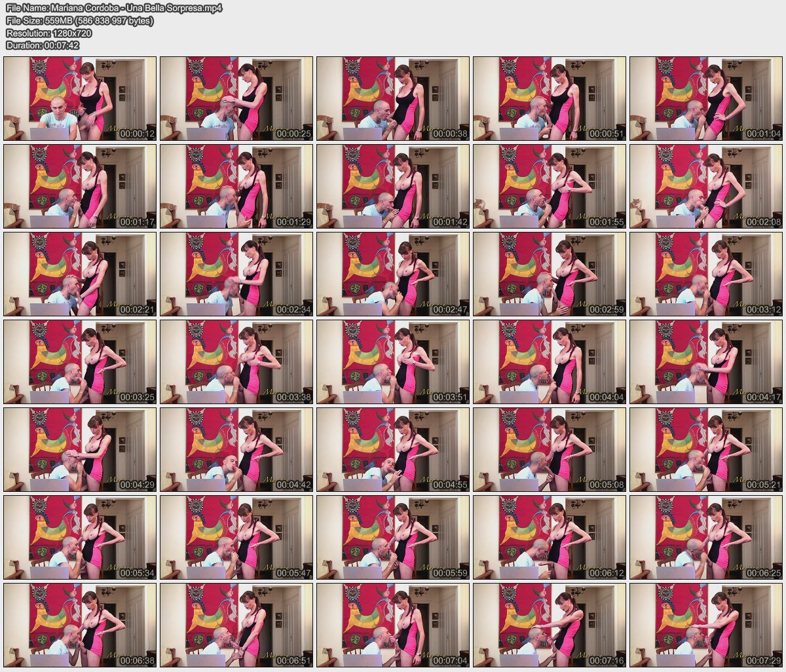Pick the thumbnail at 00:04:42
This screenshot has height=672, width=786.
click(236, 449)
